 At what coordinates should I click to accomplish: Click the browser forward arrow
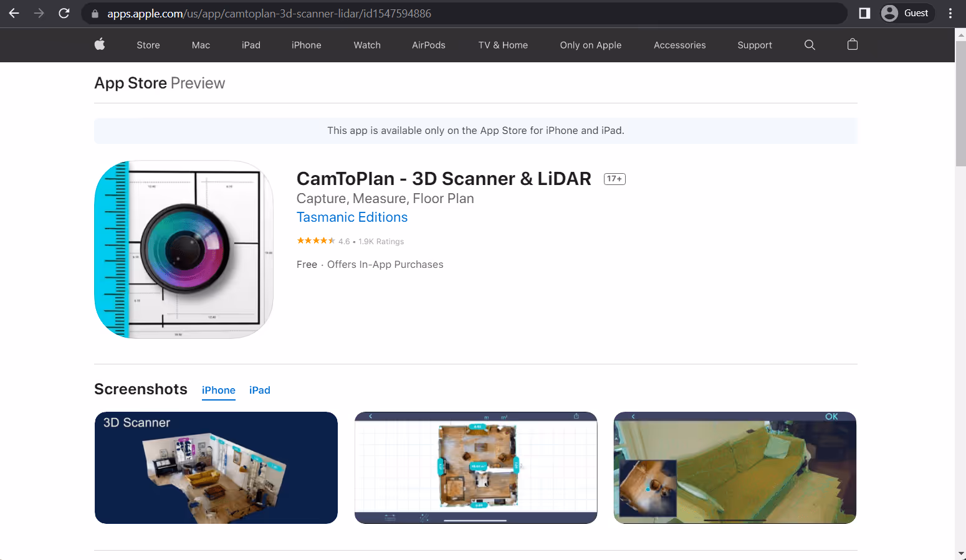coord(39,13)
